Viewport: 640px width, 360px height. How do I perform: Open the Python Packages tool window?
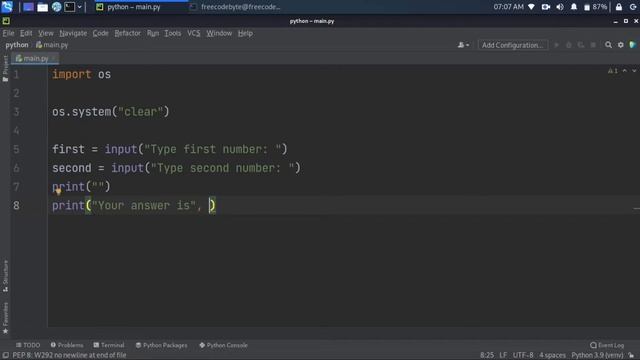tap(162, 345)
